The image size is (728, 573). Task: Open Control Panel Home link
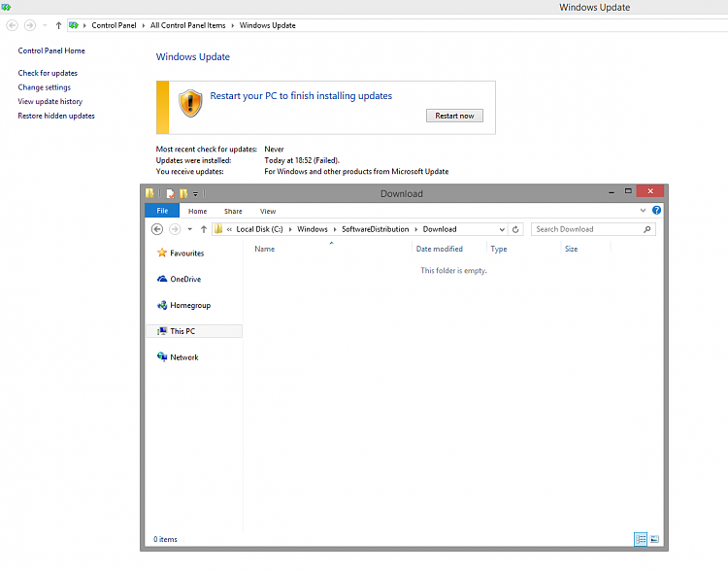pyautogui.click(x=51, y=51)
